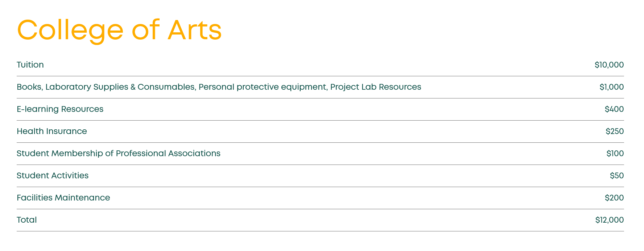
Task: Select the $200 facilities amount
Action: [614, 198]
